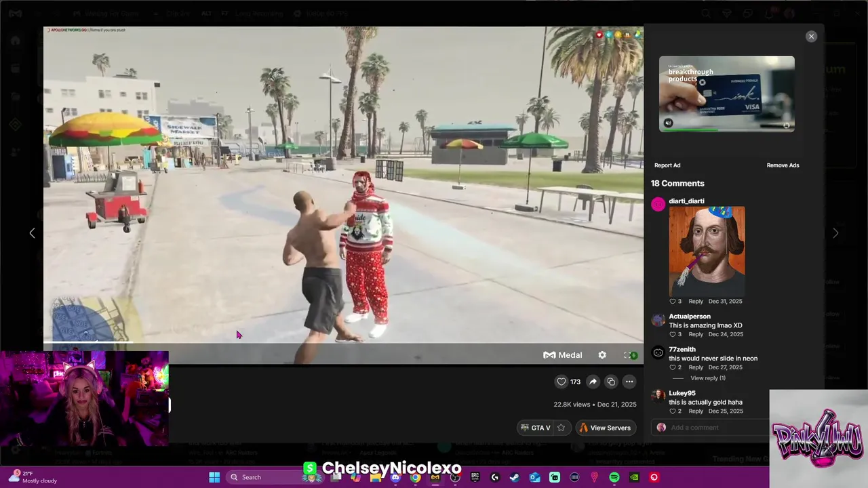Open Steam from the taskbar
868x488 pixels.
[515, 477]
